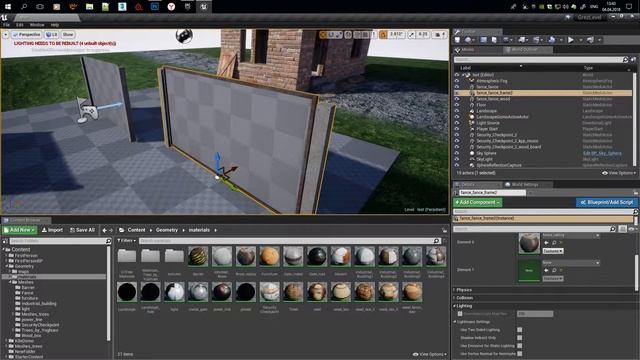
Task: Click the Cinematics toolbar icon
Action: click(536, 40)
